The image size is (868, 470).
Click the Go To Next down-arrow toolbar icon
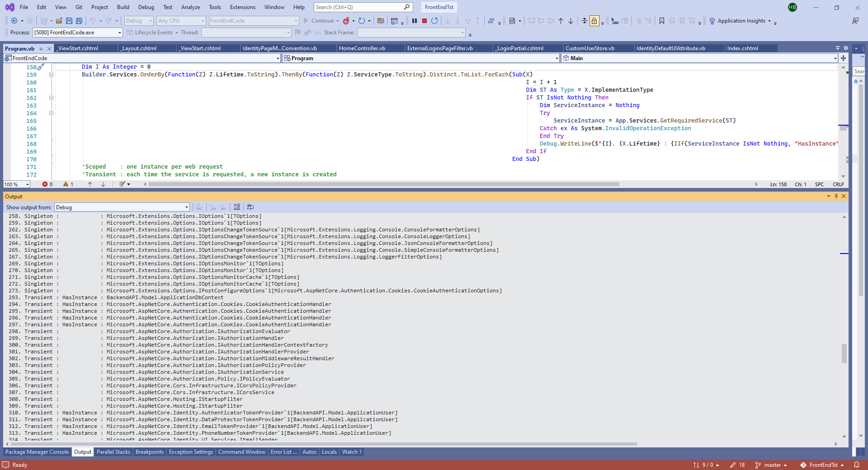[x=571, y=21]
